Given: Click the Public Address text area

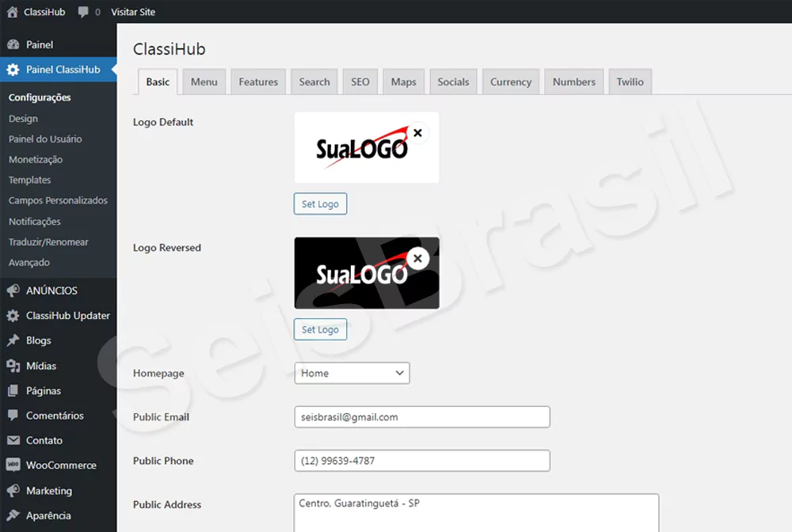Looking at the screenshot, I should (476, 513).
